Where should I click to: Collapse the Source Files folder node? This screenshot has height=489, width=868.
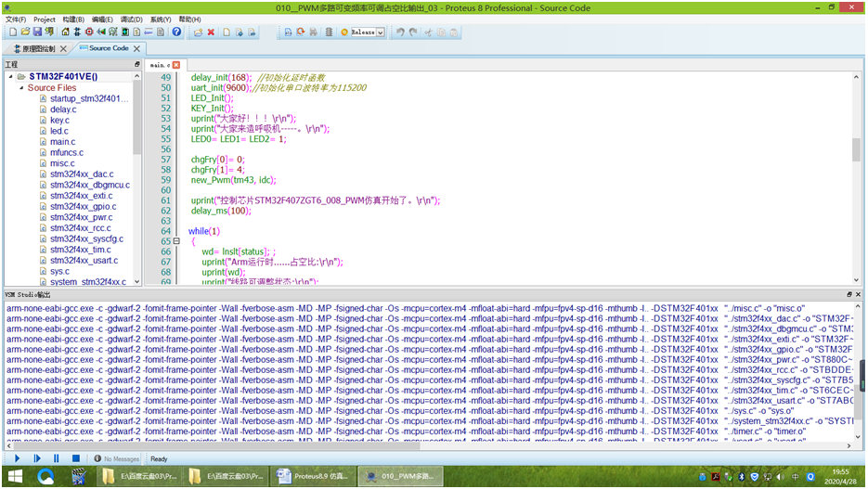21,87
